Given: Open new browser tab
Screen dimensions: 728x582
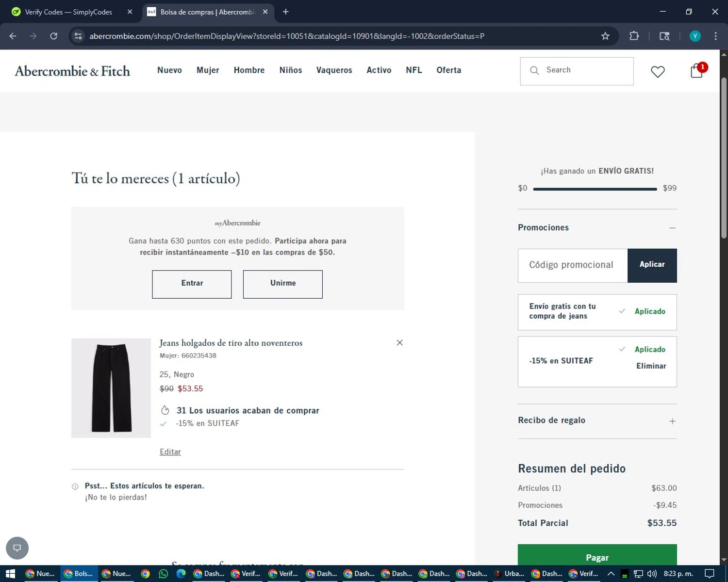Looking at the screenshot, I should point(285,12).
